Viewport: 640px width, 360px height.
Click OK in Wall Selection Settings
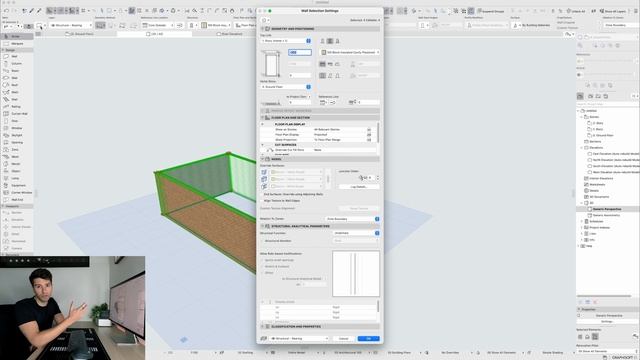[369, 339]
